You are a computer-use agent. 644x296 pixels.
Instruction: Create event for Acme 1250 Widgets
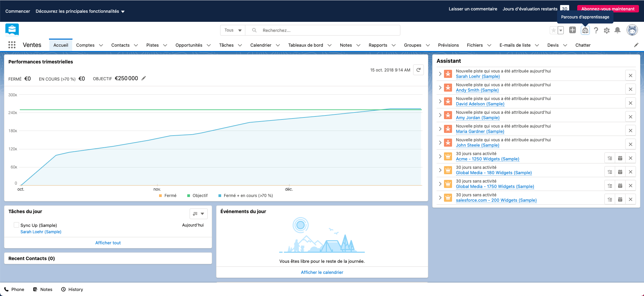point(620,158)
